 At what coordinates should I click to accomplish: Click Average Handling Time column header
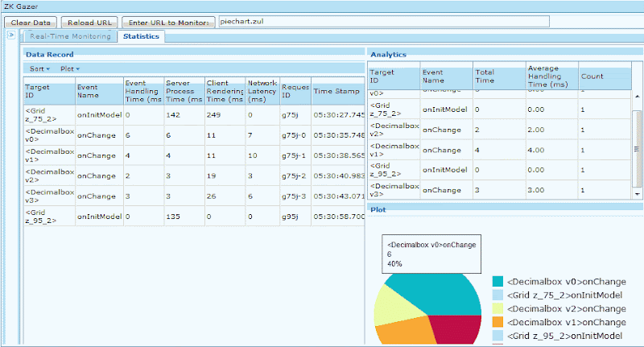(552, 76)
